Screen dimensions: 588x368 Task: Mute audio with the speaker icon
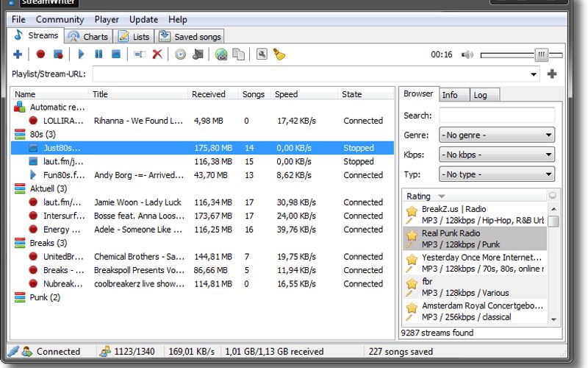(x=467, y=54)
